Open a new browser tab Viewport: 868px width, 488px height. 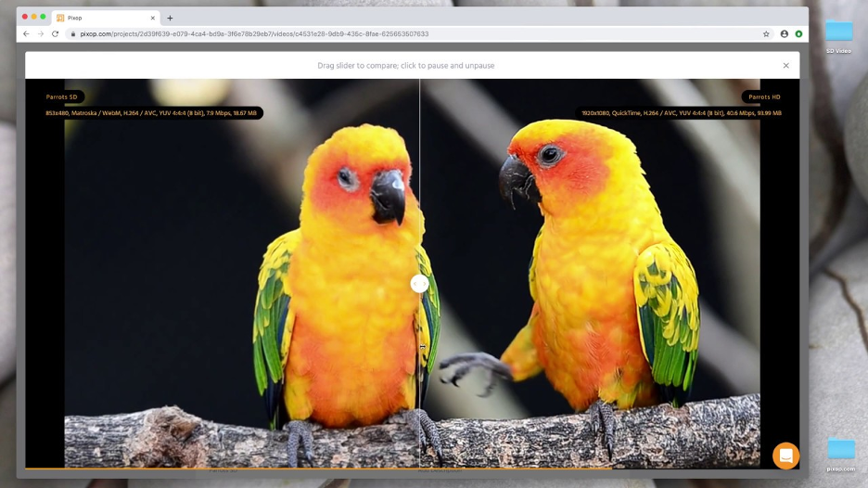click(x=170, y=18)
